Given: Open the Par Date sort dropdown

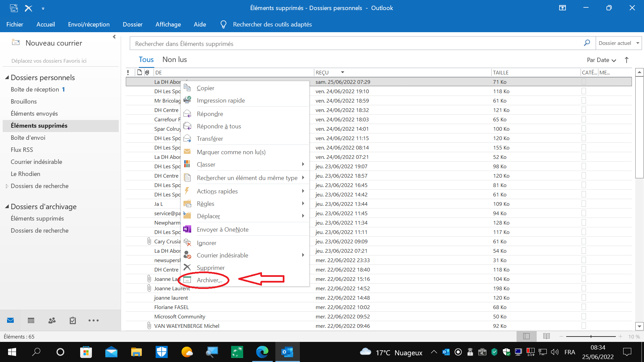Looking at the screenshot, I should coord(601,60).
